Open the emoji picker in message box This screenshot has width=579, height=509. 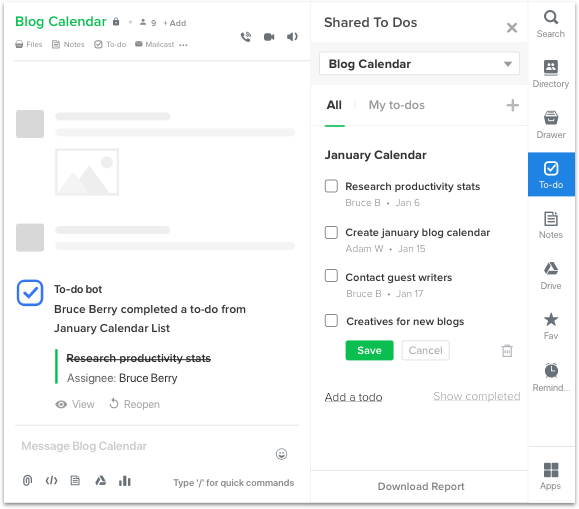pyautogui.click(x=281, y=454)
